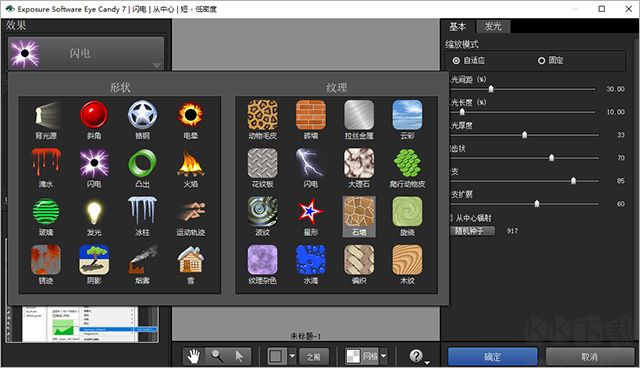Choose the 斜角 red bevel effect
Image resolution: width=640 pixels, height=368 pixels.
point(94,120)
